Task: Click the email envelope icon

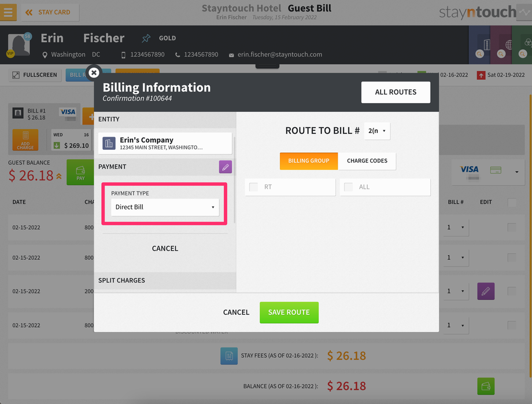Action: 231,55
